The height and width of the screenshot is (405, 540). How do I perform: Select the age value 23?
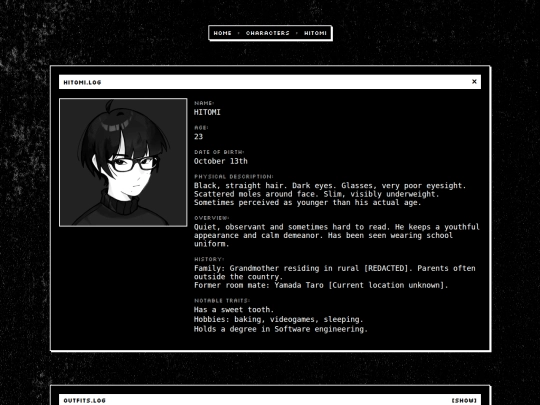coord(198,137)
